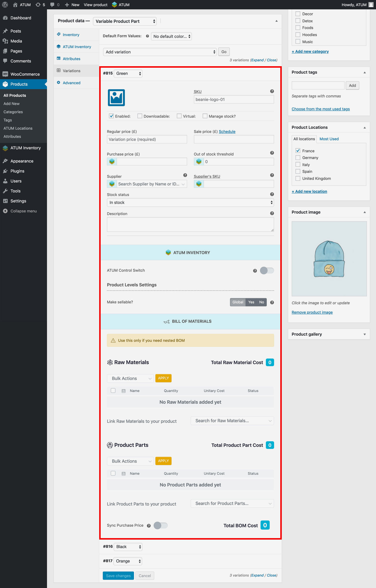Show help for the SKU field
Viewport: 376px width, 588px height.
(x=272, y=91)
